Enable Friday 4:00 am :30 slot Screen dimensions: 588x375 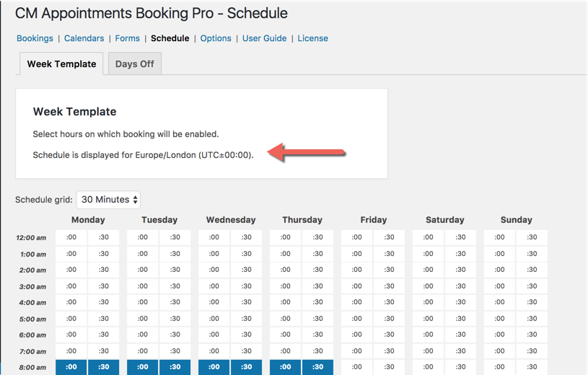tap(389, 302)
